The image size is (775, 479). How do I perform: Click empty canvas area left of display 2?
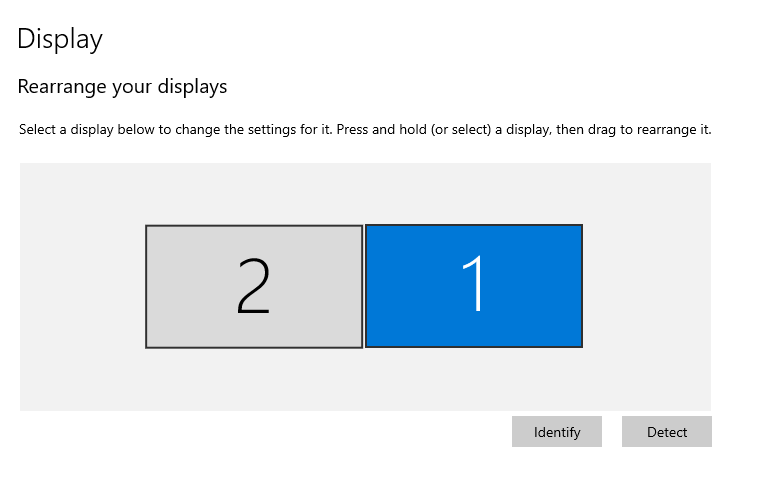83,287
